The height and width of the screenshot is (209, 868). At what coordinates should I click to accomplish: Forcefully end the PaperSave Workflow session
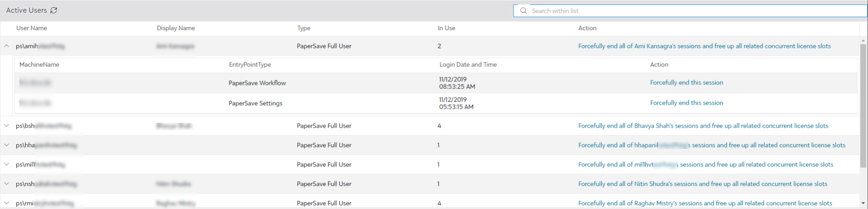point(686,83)
